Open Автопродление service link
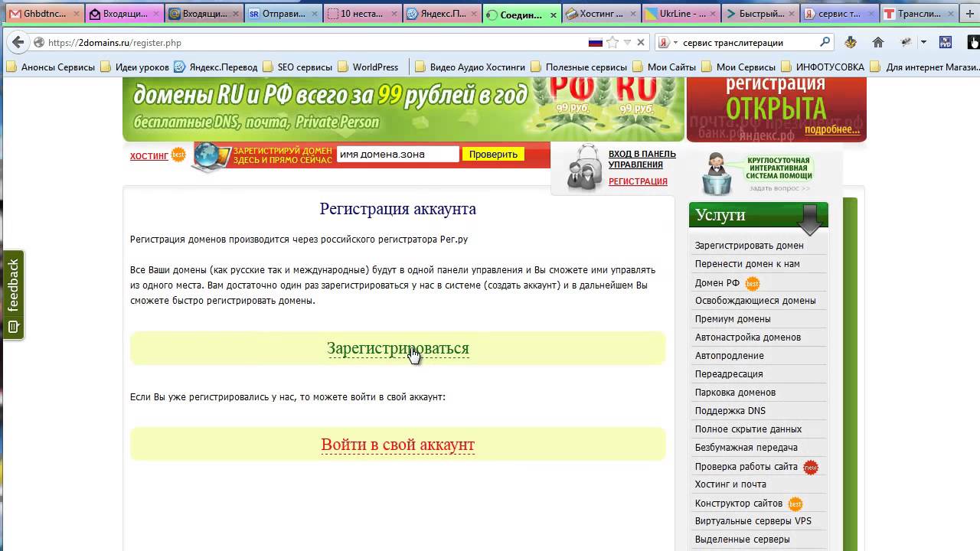The image size is (980, 551). (x=730, y=356)
